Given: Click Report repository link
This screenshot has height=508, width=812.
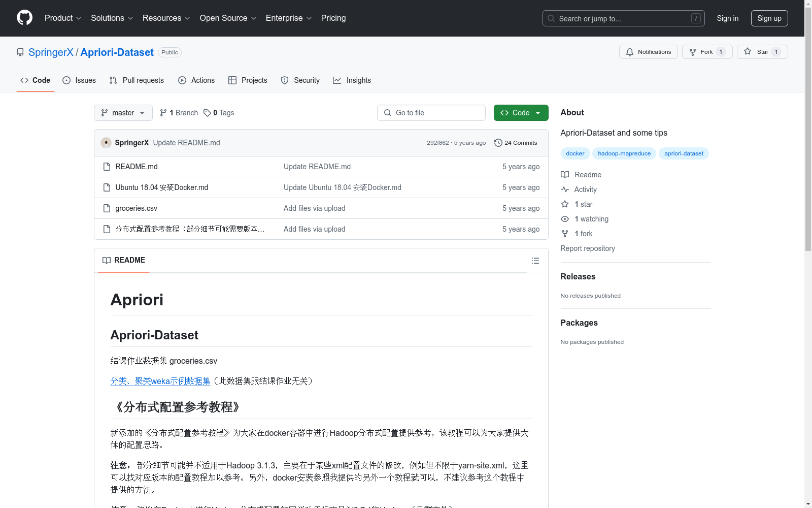Looking at the screenshot, I should pyautogui.click(x=588, y=248).
